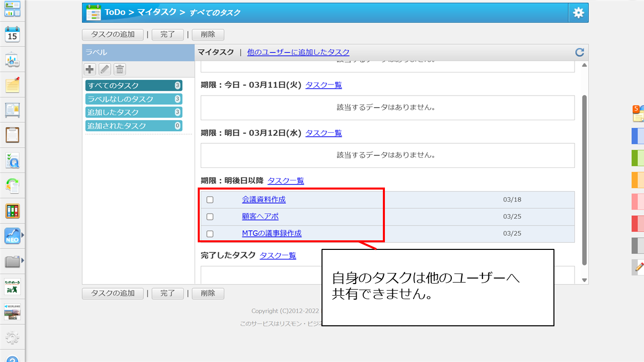Open タスク一覧 link for 完了したタスク
The height and width of the screenshot is (362, 644).
(278, 255)
